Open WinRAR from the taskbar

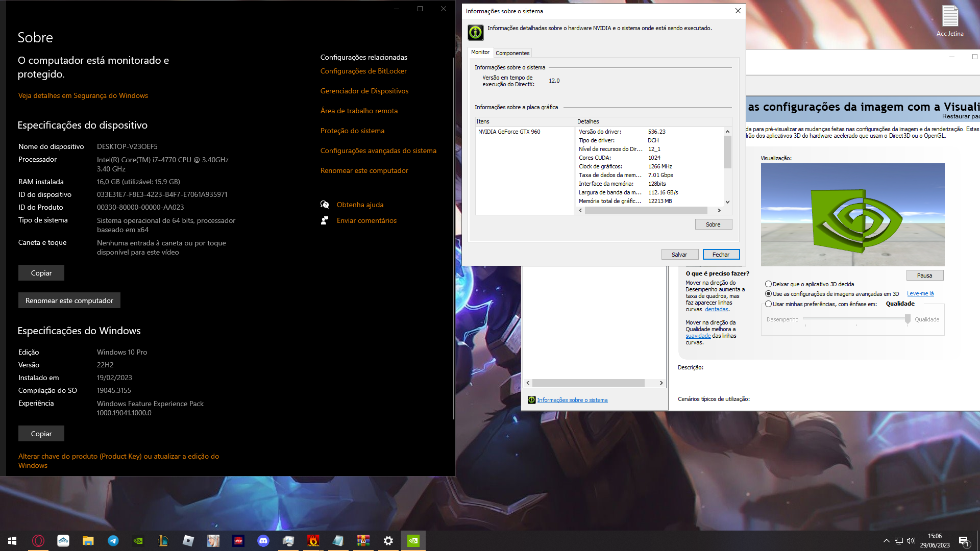click(363, 541)
